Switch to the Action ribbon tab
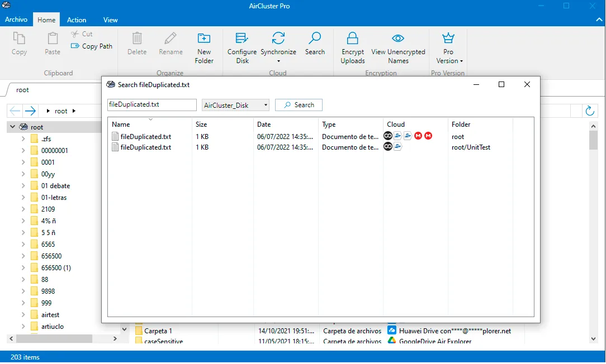606x364 pixels. [77, 20]
